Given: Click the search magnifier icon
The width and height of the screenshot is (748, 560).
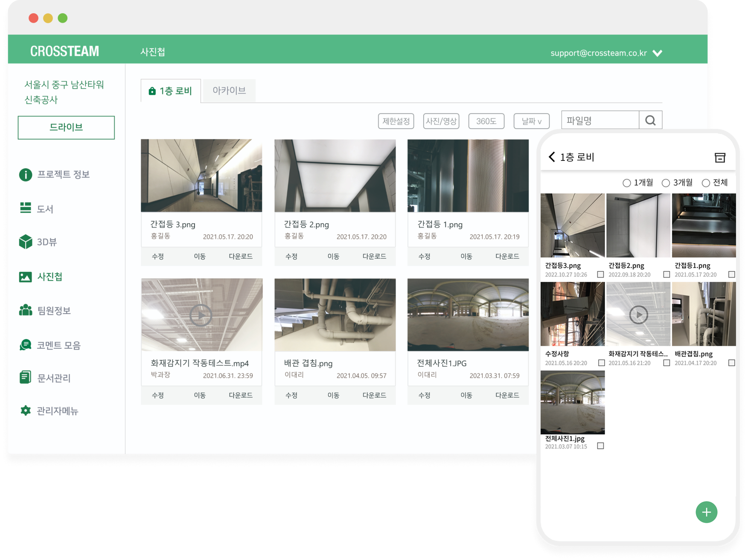Looking at the screenshot, I should 650,121.
